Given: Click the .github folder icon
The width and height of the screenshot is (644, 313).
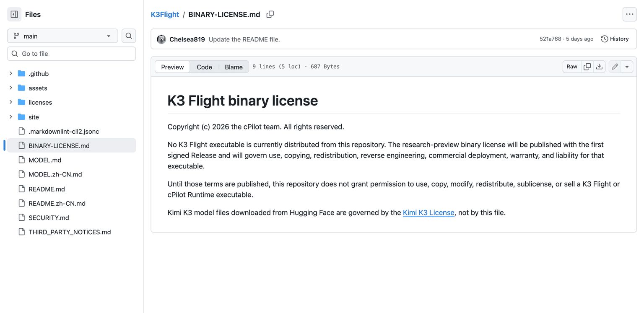Looking at the screenshot, I should tap(22, 74).
